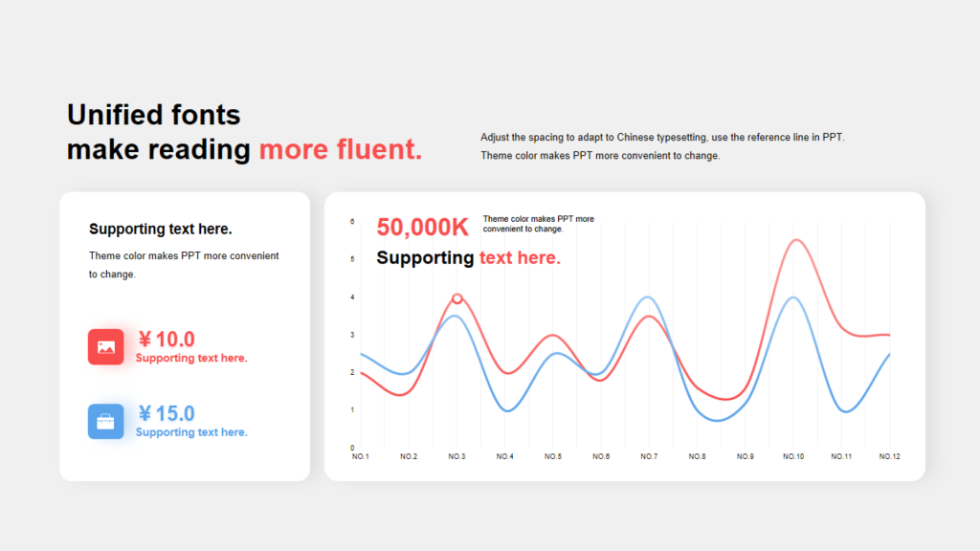The width and height of the screenshot is (980, 551).
Task: Click the red caption under ¥10.0
Action: 191,358
